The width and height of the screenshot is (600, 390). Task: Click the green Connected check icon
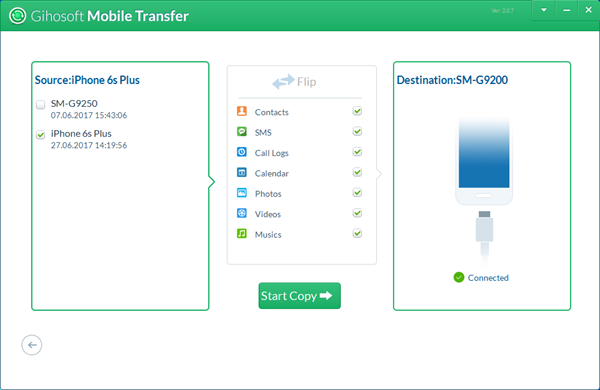(x=459, y=277)
